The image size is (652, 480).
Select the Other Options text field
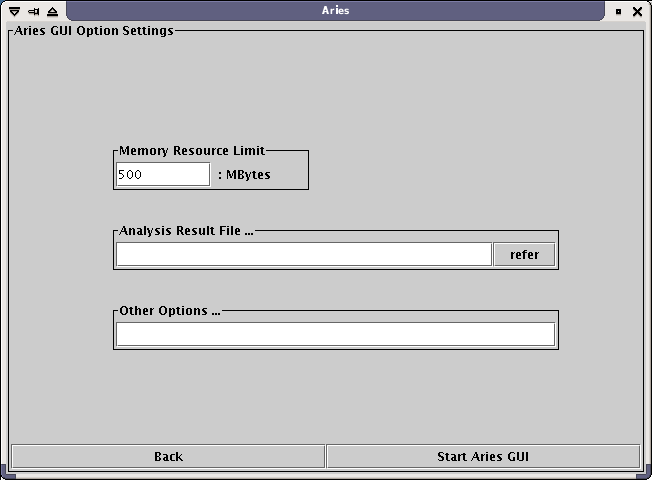tap(335, 334)
